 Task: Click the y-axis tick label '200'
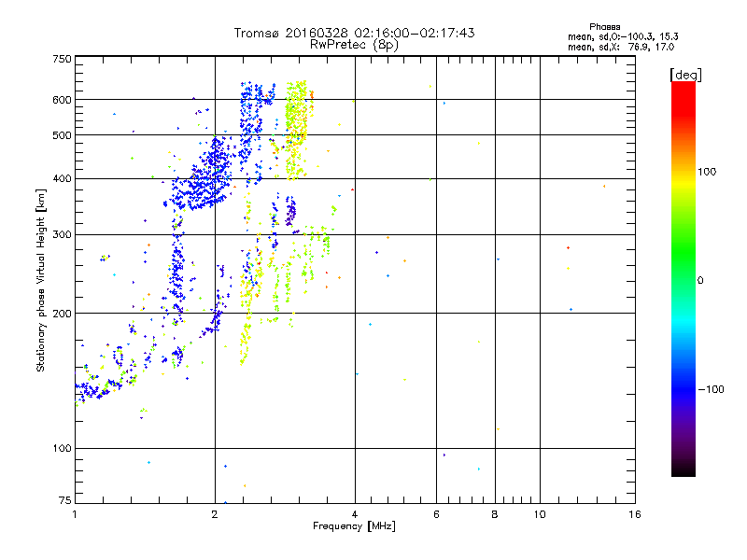click(x=62, y=314)
